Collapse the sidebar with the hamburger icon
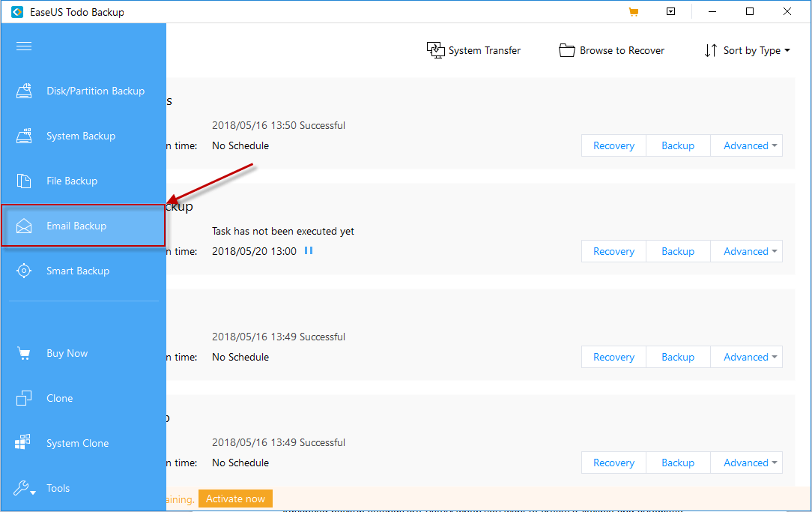The width and height of the screenshot is (812, 512). [x=24, y=46]
